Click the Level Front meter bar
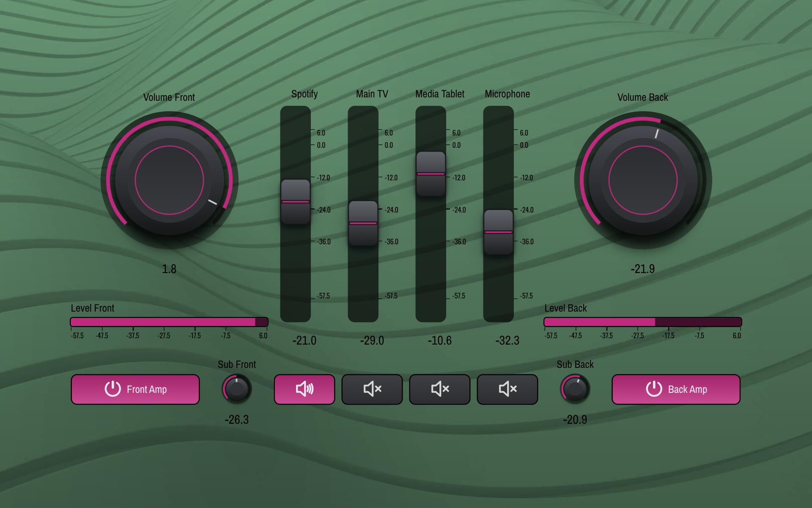The image size is (812, 508). tap(169, 322)
